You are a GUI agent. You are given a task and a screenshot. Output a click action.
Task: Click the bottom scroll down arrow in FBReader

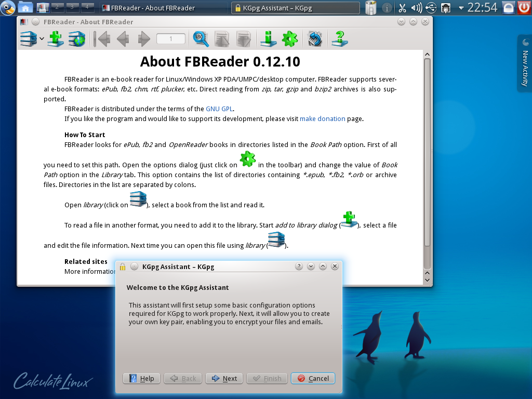(x=427, y=280)
